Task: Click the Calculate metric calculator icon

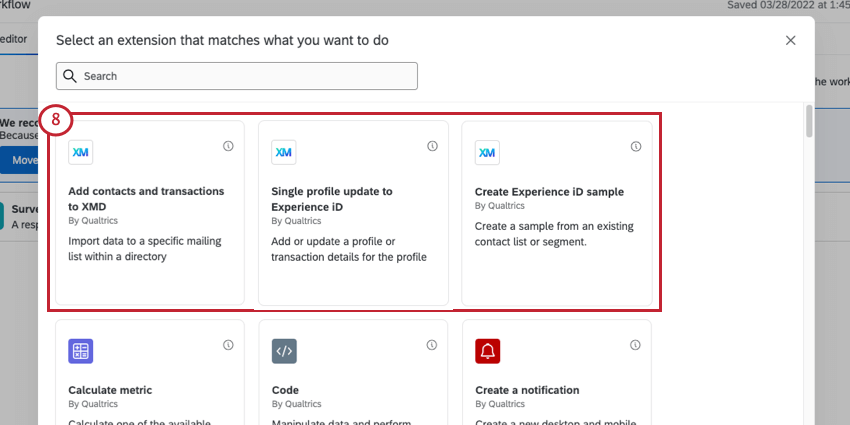Action: tap(81, 351)
